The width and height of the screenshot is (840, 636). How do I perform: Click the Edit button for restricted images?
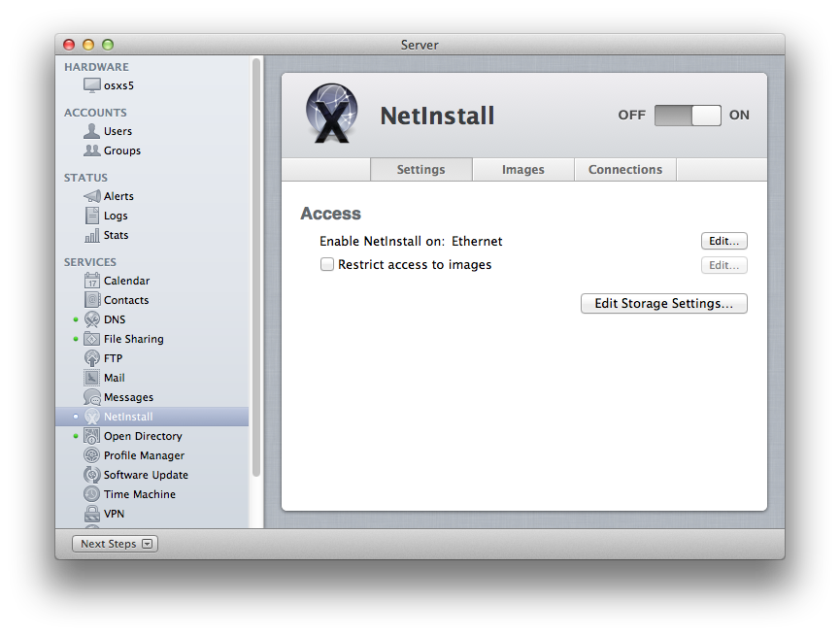click(x=723, y=265)
